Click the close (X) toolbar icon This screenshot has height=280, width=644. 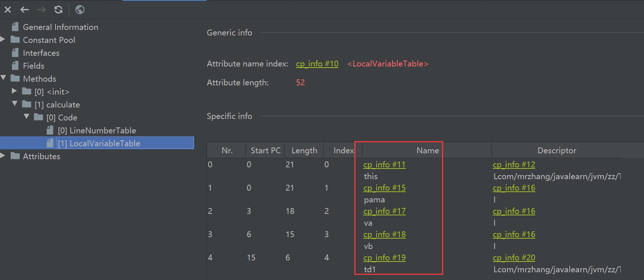(8, 10)
